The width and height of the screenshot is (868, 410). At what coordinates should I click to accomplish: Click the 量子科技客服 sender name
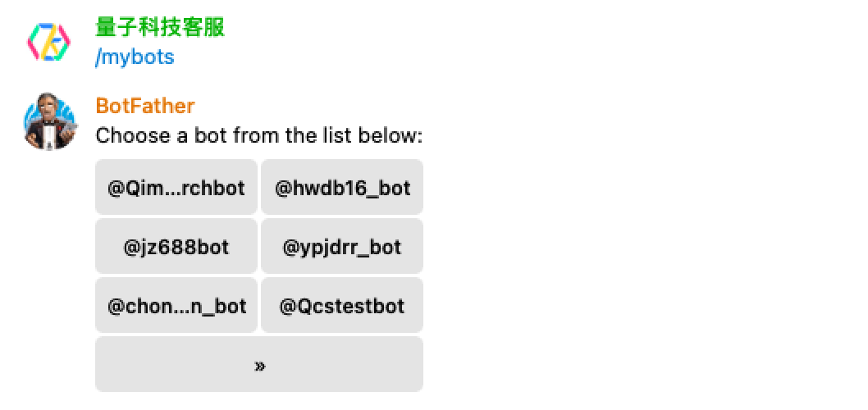[x=160, y=28]
